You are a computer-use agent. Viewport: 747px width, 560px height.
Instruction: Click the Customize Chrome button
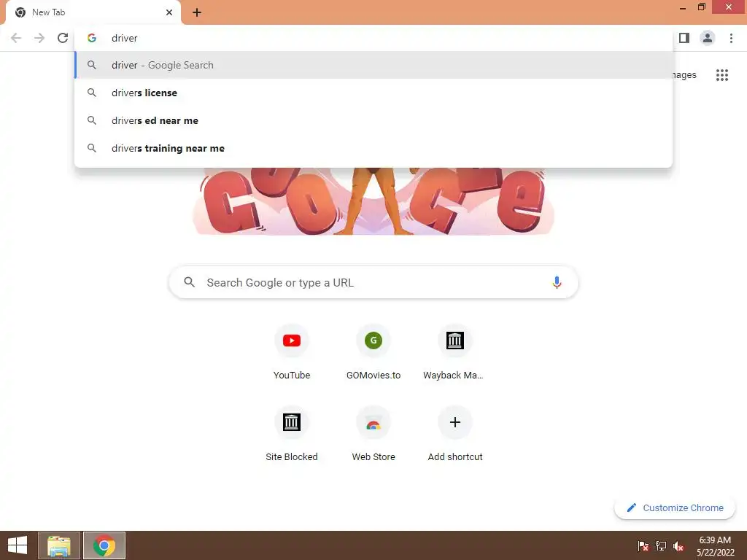[675, 508]
